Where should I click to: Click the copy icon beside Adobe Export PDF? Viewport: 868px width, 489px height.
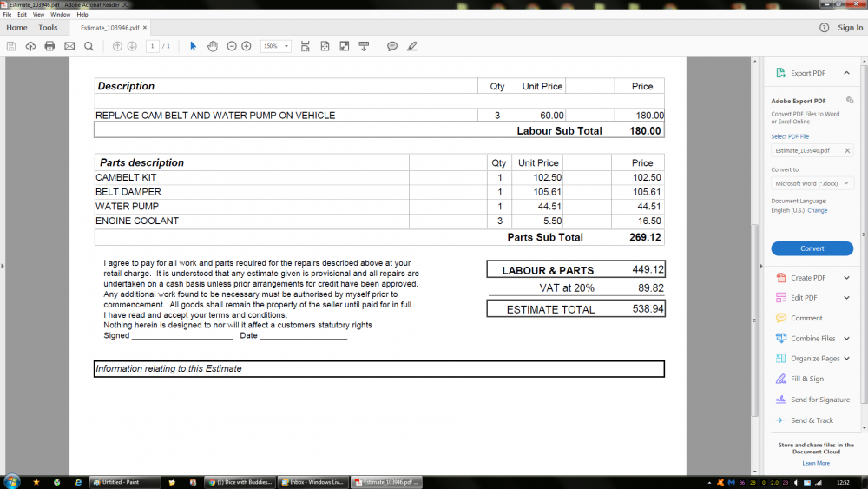click(x=850, y=100)
